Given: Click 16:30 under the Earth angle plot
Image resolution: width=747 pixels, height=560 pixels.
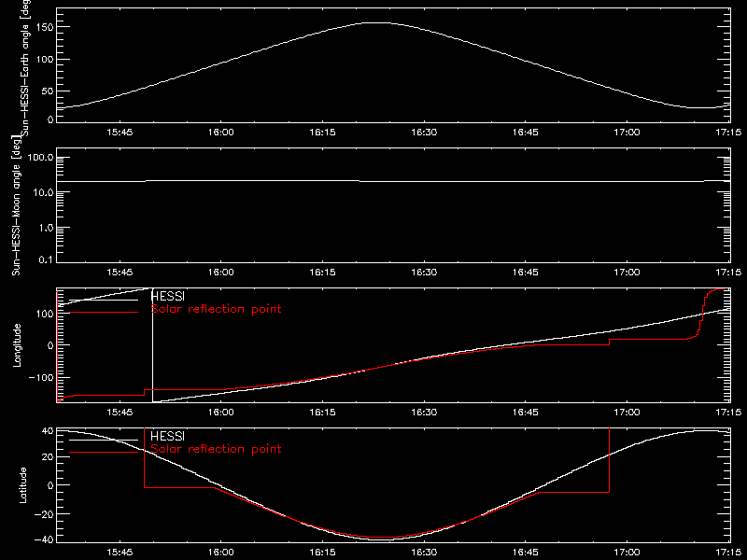Looking at the screenshot, I should tap(424, 132).
